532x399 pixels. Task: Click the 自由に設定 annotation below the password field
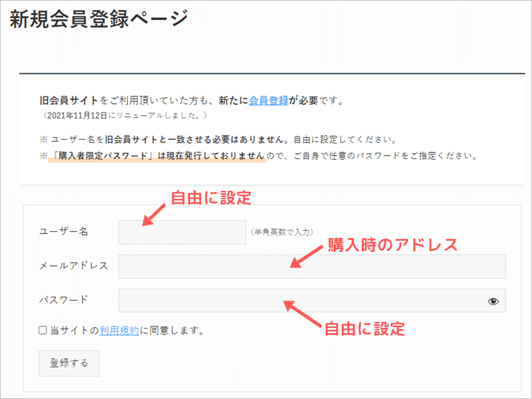click(x=364, y=329)
